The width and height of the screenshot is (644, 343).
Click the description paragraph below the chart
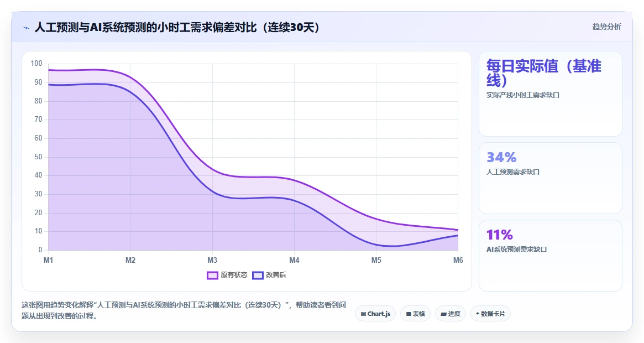coord(184,310)
